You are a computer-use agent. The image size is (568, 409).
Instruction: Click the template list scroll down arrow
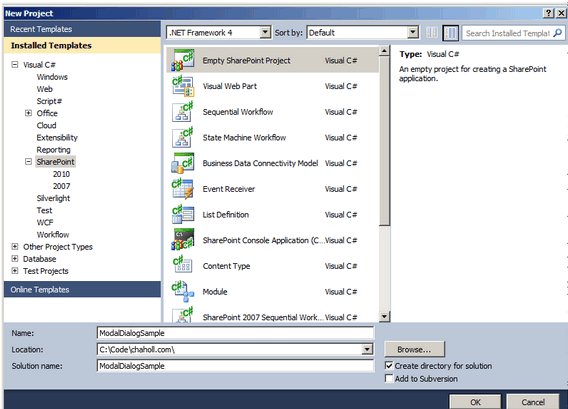[x=384, y=317]
